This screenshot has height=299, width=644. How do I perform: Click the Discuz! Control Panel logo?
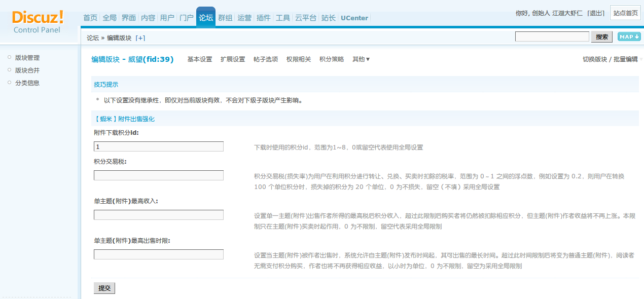(38, 21)
